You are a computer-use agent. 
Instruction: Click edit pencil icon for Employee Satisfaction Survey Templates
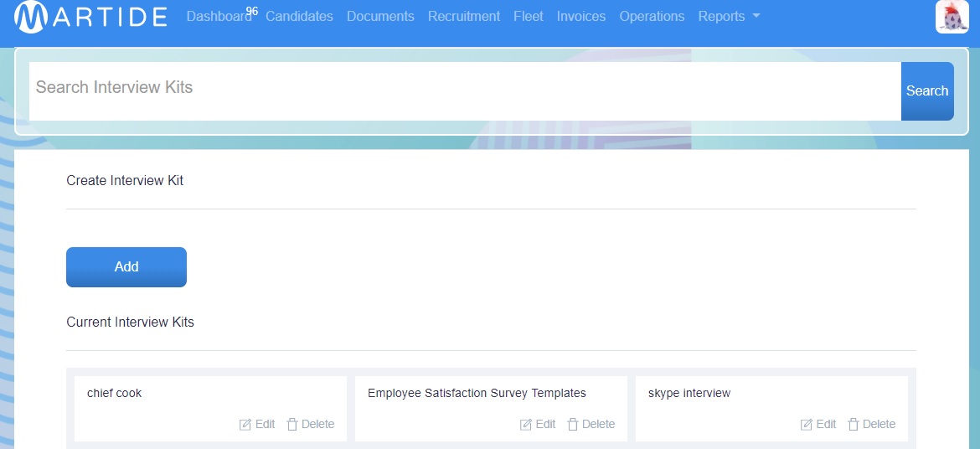click(x=526, y=425)
